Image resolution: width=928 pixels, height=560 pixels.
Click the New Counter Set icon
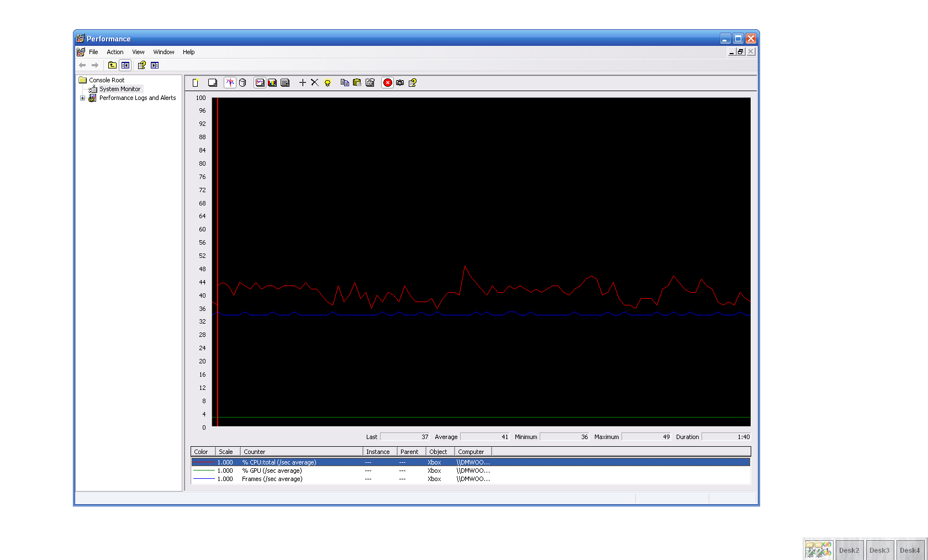[x=196, y=83]
